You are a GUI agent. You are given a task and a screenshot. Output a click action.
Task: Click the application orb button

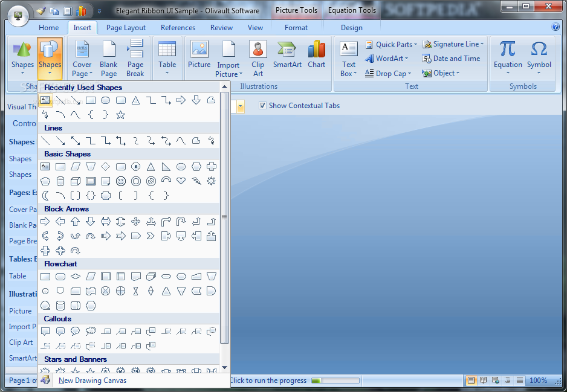point(18,16)
